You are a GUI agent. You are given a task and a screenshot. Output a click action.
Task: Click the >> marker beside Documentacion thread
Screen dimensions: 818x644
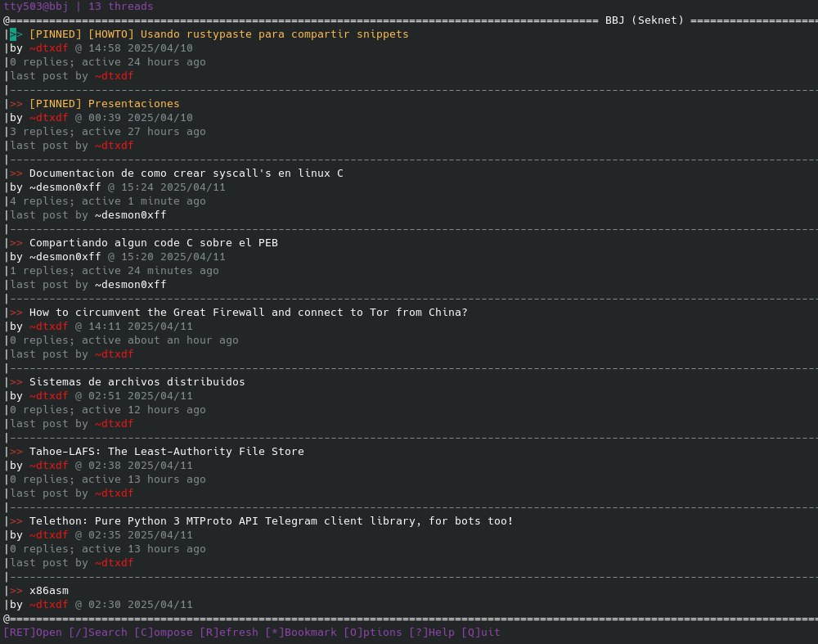pos(16,173)
